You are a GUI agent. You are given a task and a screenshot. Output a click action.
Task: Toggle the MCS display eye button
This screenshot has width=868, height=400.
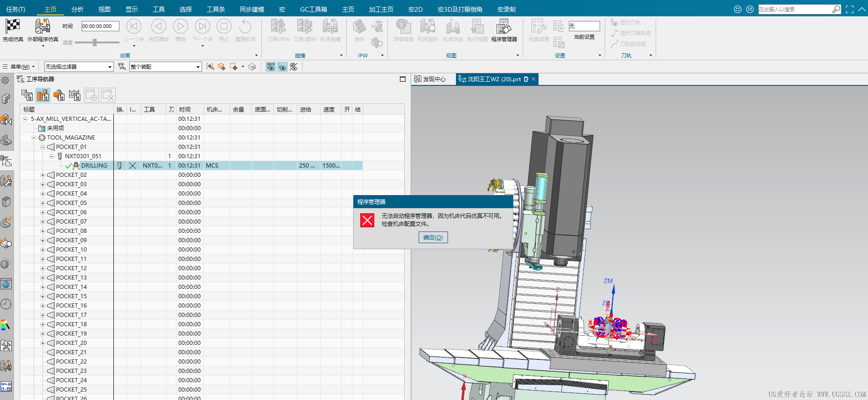[x=271, y=67]
